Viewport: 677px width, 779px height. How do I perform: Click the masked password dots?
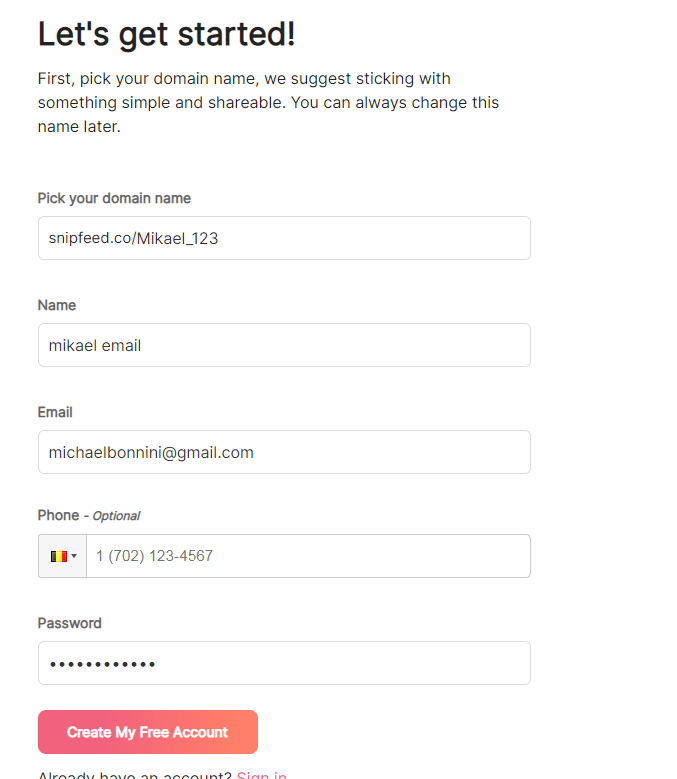102,664
